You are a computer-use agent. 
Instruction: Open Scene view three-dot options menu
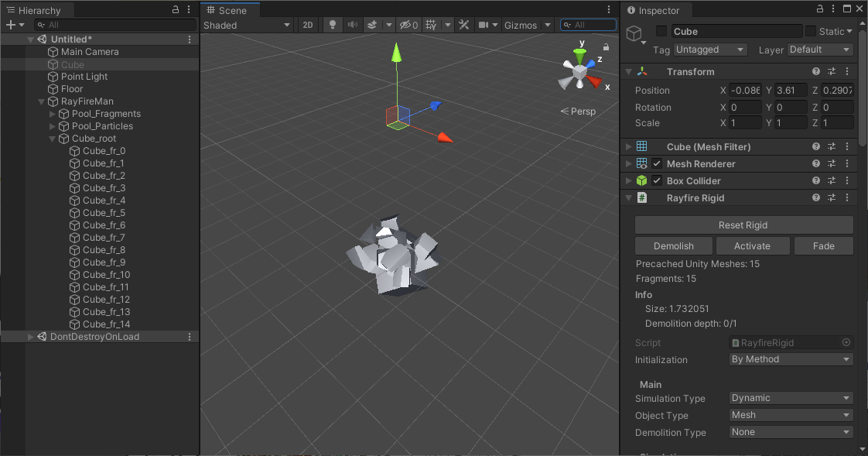[x=608, y=9]
